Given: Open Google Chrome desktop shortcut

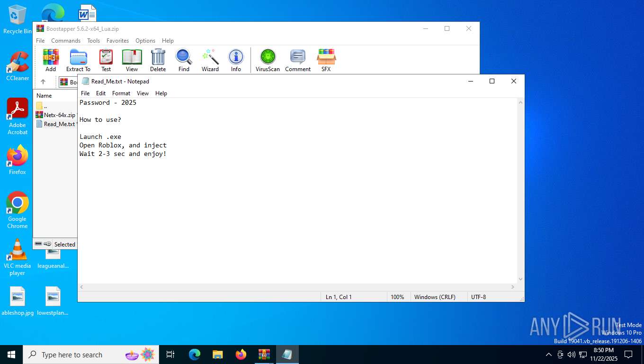Looking at the screenshot, I should click(x=18, y=210).
